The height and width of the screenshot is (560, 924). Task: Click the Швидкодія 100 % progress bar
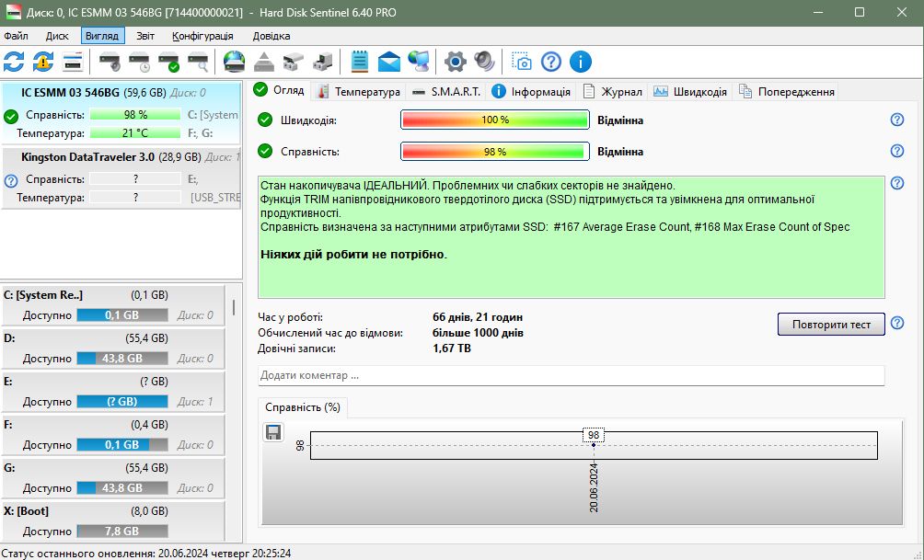pos(495,120)
